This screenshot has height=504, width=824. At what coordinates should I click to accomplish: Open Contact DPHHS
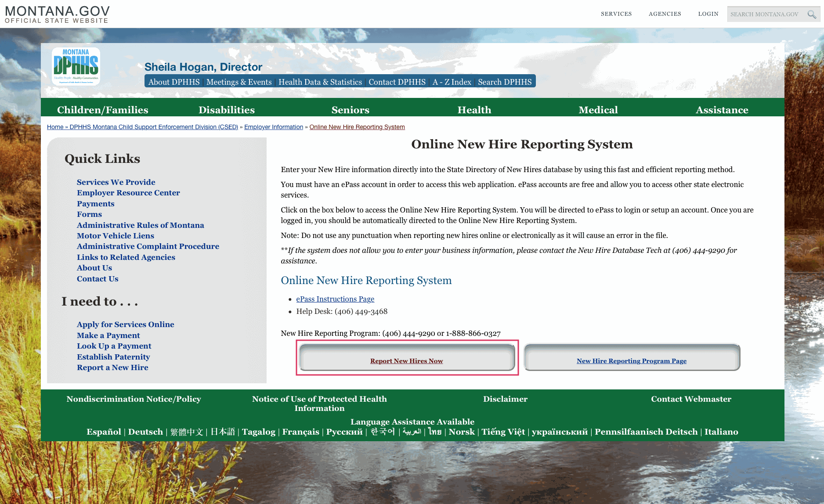397,82
